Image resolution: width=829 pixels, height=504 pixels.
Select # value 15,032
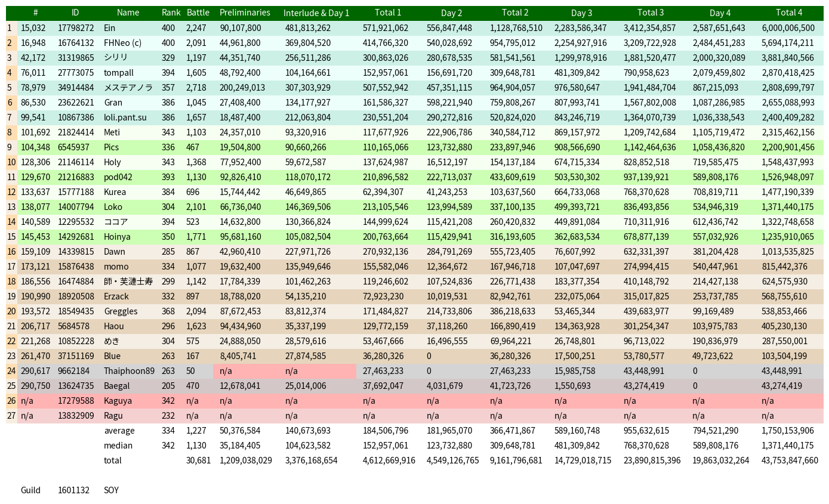[x=33, y=28]
